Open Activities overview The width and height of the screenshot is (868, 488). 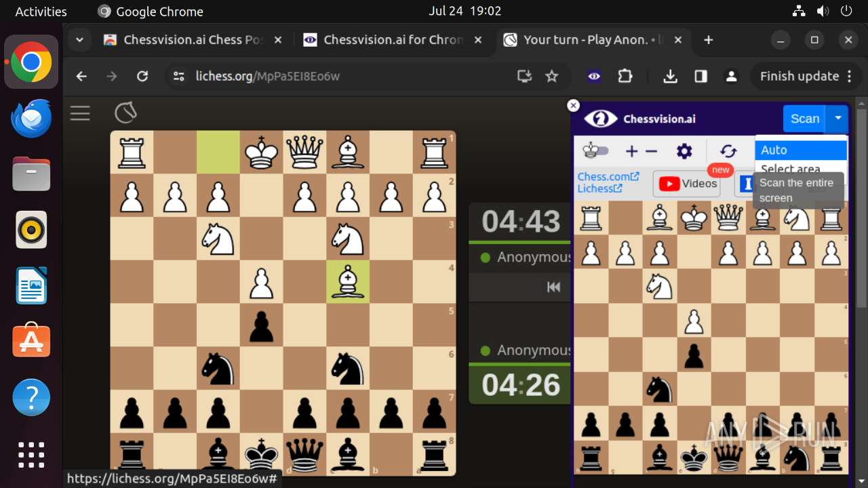click(41, 12)
